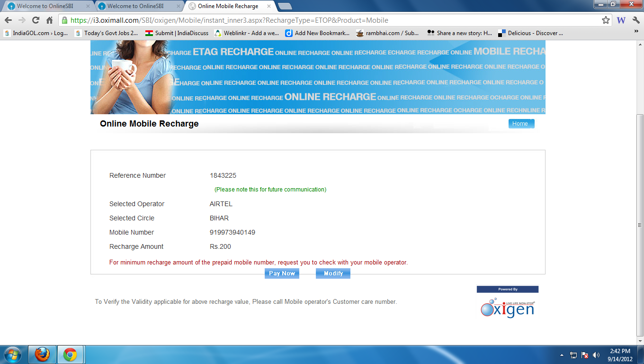Show hidden system tray icons
This screenshot has height=364, width=644.
(562, 355)
